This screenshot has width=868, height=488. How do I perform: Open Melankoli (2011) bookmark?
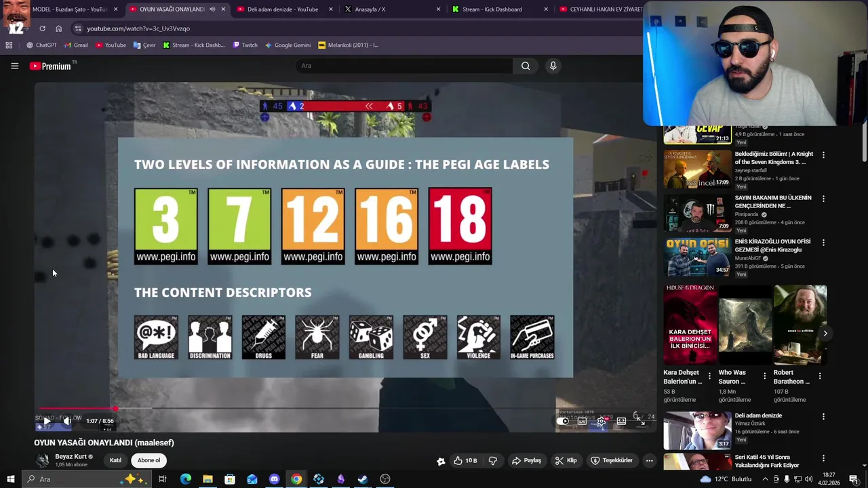tap(349, 45)
